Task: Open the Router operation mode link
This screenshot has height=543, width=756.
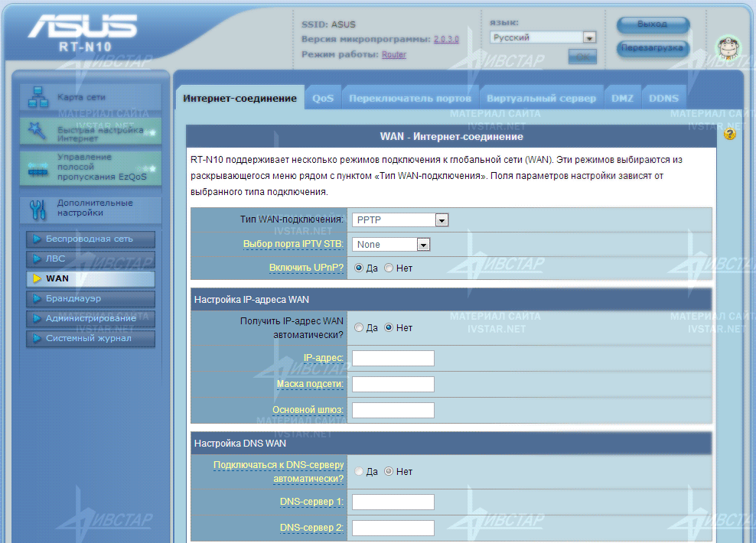Action: (x=394, y=55)
